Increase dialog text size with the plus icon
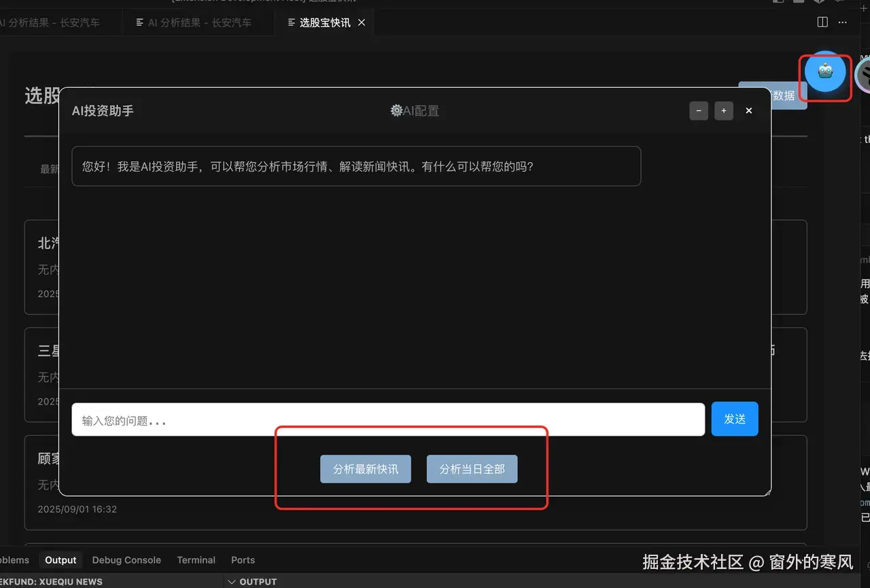Image resolution: width=870 pixels, height=588 pixels. 723,110
